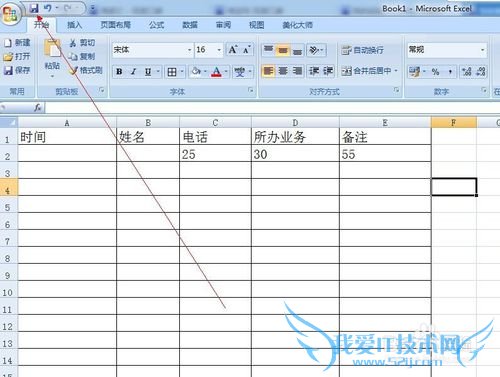Open the font name 宋体 dropdown
This screenshot has width=500, height=377.
[189, 50]
